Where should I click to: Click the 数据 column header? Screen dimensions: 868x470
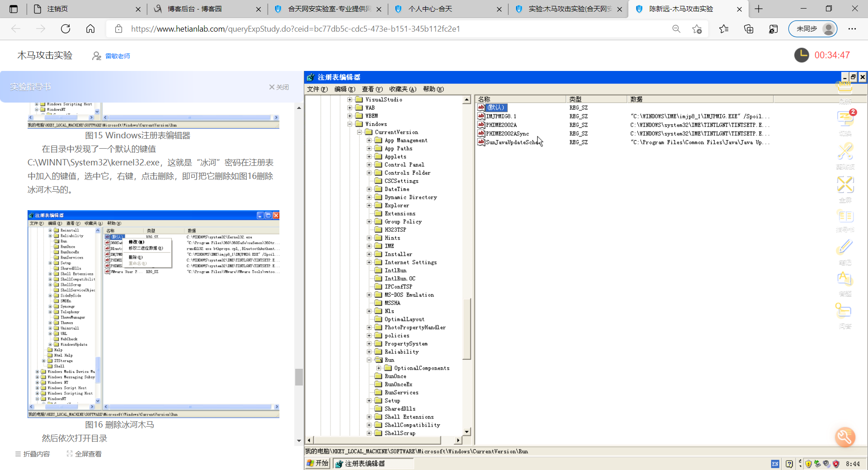pyautogui.click(x=701, y=99)
